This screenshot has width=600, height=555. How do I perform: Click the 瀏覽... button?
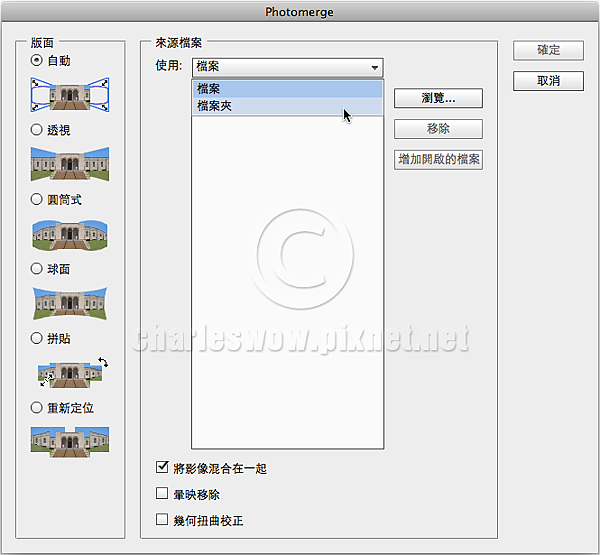click(x=438, y=98)
